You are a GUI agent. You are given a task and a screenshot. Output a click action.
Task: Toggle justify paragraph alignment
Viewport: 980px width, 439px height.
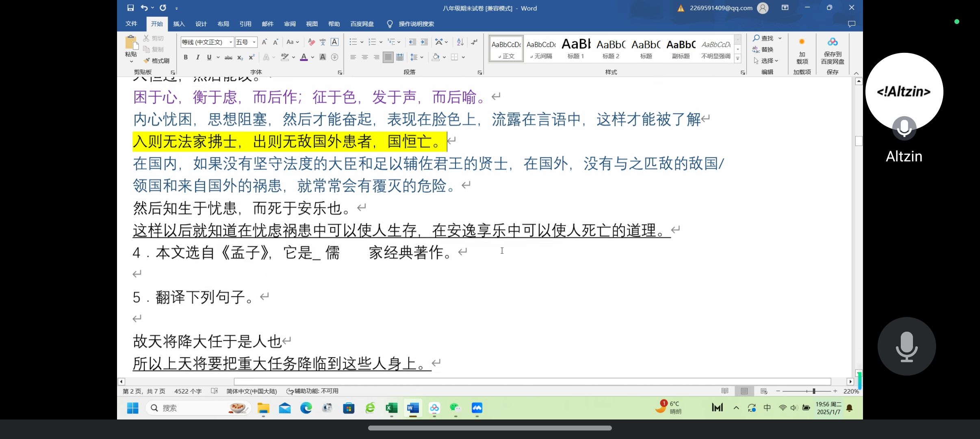pos(388,57)
